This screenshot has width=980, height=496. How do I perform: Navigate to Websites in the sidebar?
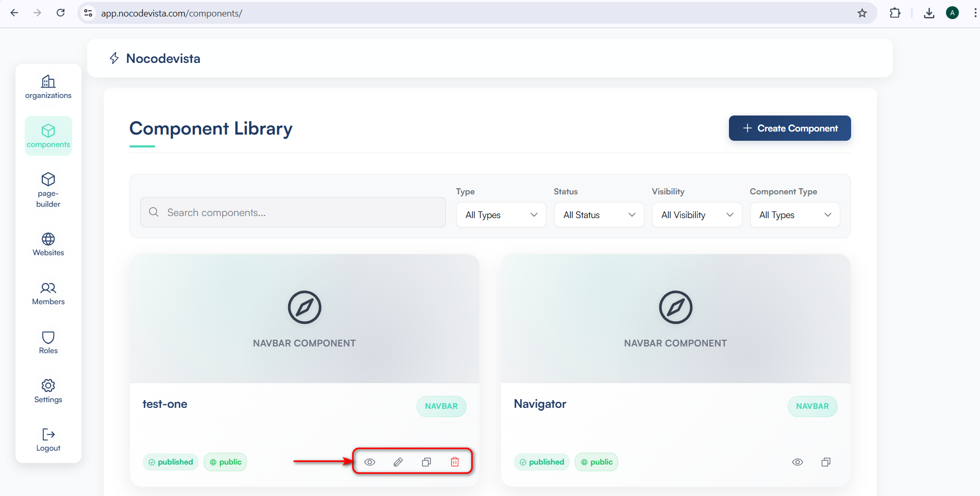[x=48, y=244]
